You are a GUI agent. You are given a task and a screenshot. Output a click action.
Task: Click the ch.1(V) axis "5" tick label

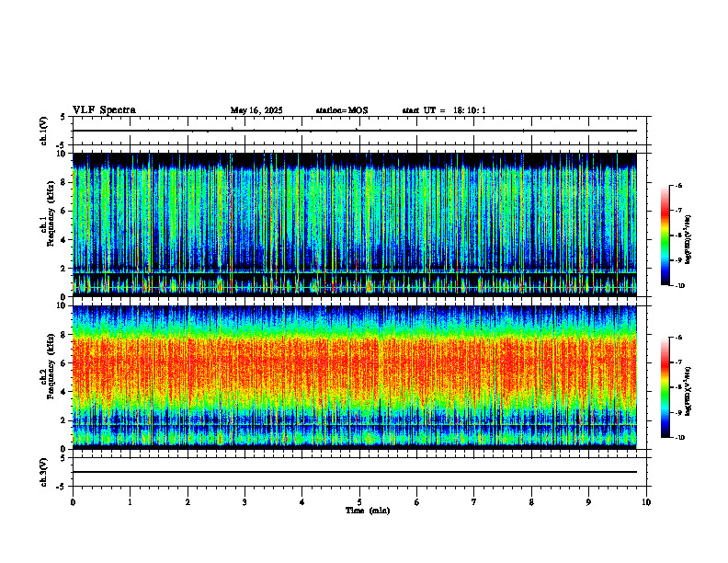pos(63,117)
